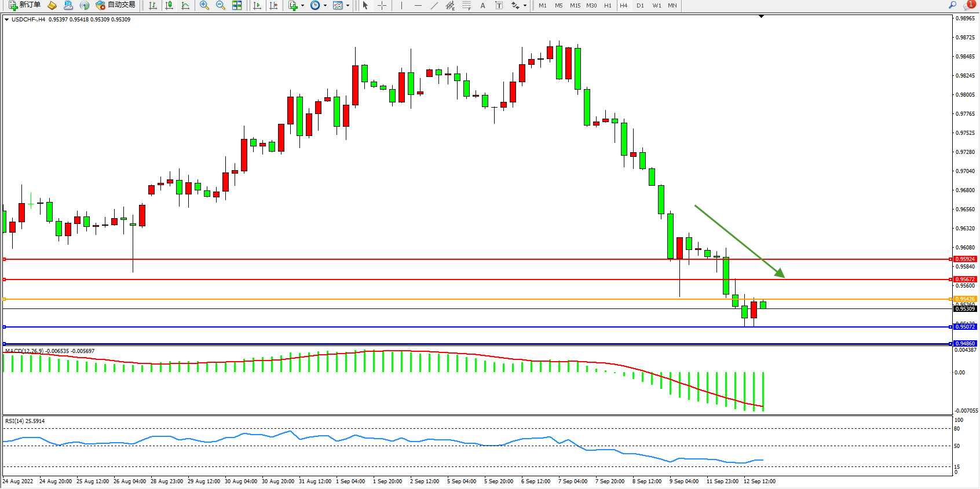The height and width of the screenshot is (489, 980).
Task: Toggle AutoTrading (自动交易) button
Action: [x=116, y=5]
